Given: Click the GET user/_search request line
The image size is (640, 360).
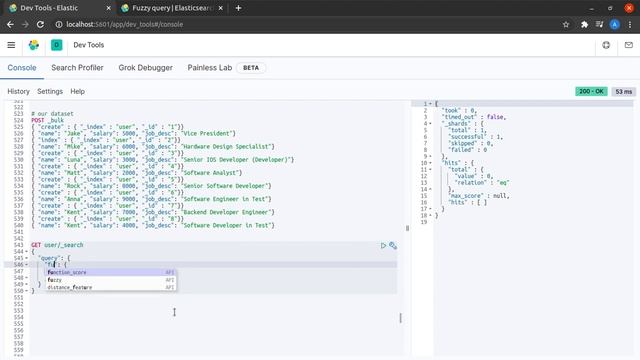Looking at the screenshot, I should (x=57, y=245).
